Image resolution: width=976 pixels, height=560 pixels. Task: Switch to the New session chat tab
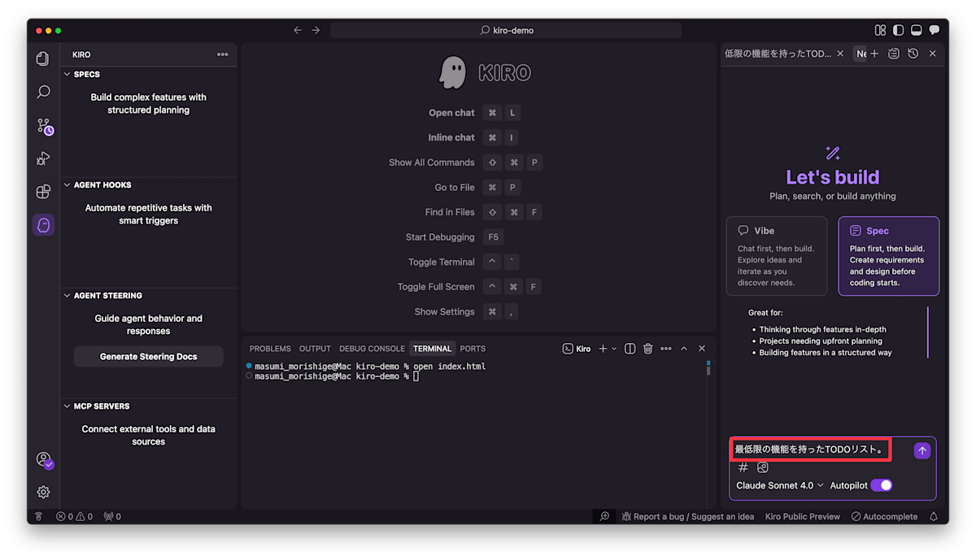[x=861, y=54]
